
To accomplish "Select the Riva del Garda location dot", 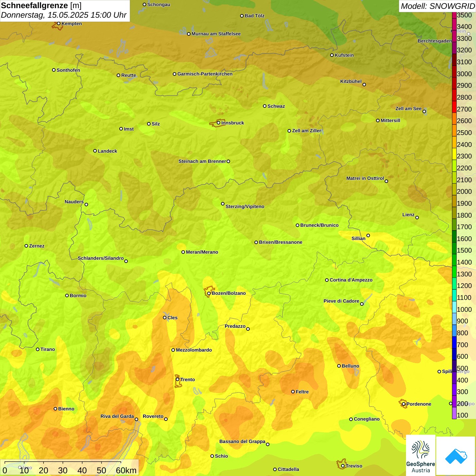I will point(136,419).
